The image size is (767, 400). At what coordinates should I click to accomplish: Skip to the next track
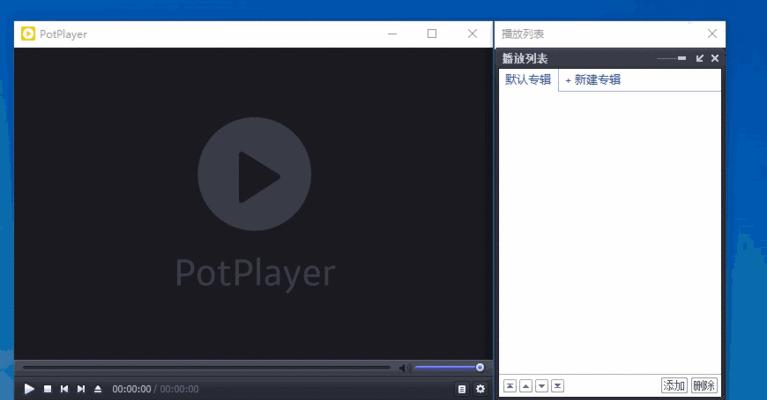click(x=81, y=389)
